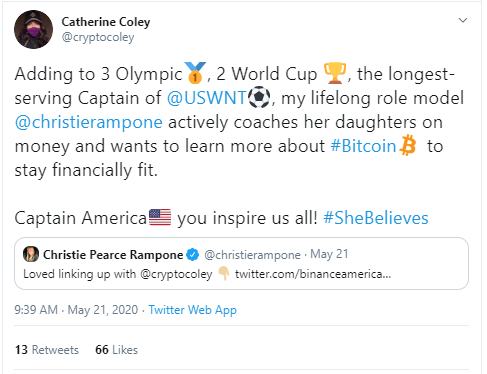Click the American flag emoji
The width and height of the screenshot is (487, 374).
click(160, 217)
